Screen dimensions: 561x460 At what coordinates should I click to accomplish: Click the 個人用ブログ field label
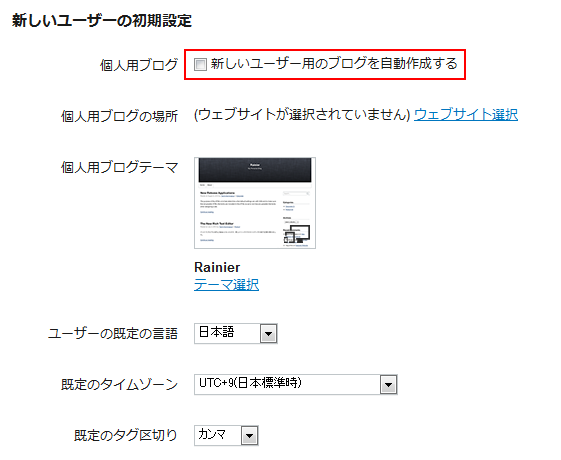tap(139, 65)
